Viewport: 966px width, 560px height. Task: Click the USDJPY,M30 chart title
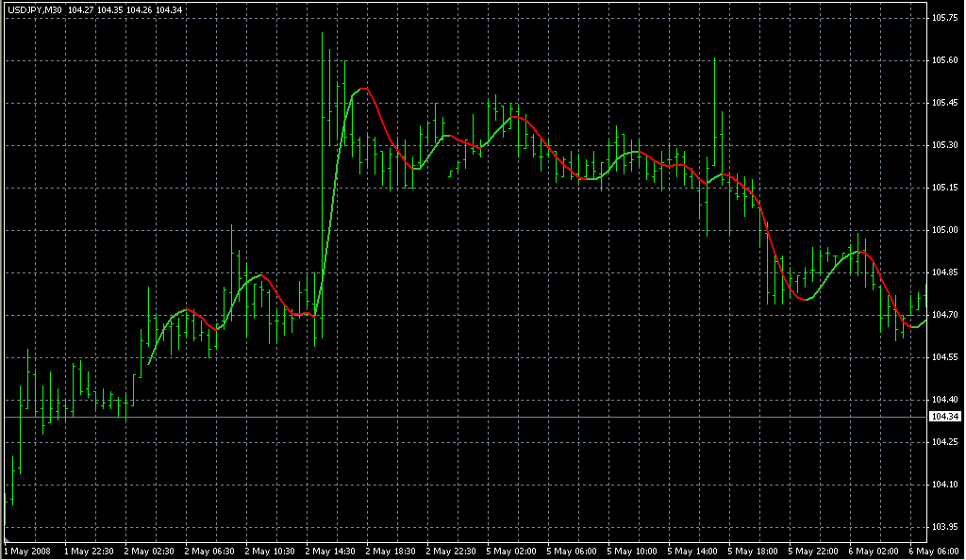tap(35, 10)
